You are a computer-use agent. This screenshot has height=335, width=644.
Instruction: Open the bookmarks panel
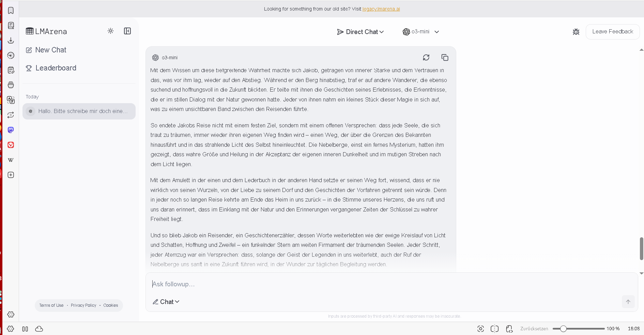[11, 11]
